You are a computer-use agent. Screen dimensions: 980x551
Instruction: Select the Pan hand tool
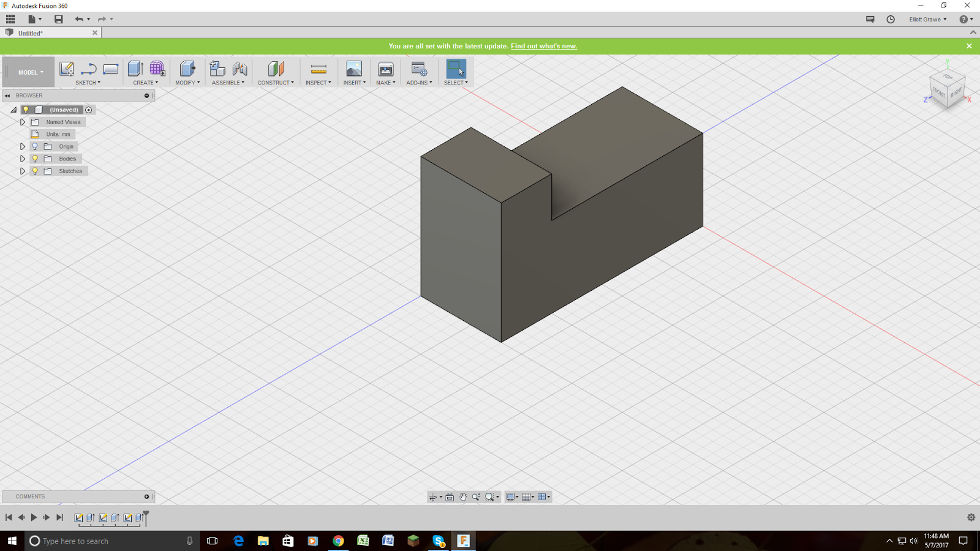tap(463, 497)
